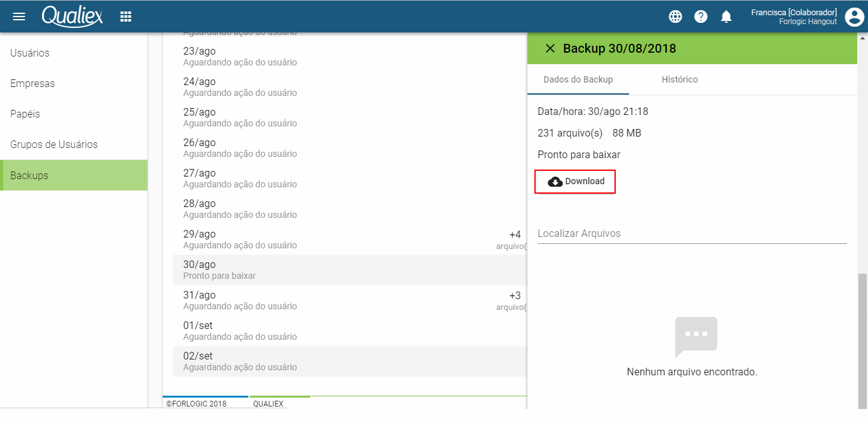Screen dimensions: 868x423
Task: Click the 231 arquivo(s) text
Action: 570,133
